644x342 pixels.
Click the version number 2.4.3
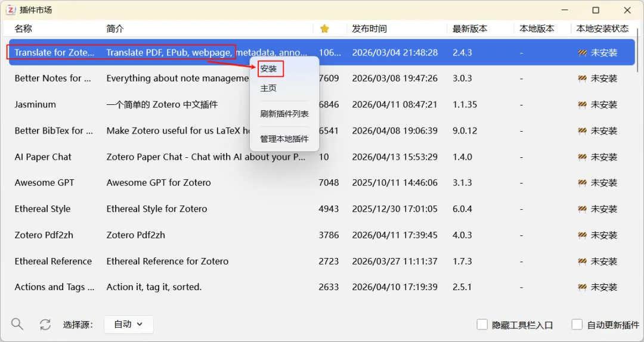(463, 52)
